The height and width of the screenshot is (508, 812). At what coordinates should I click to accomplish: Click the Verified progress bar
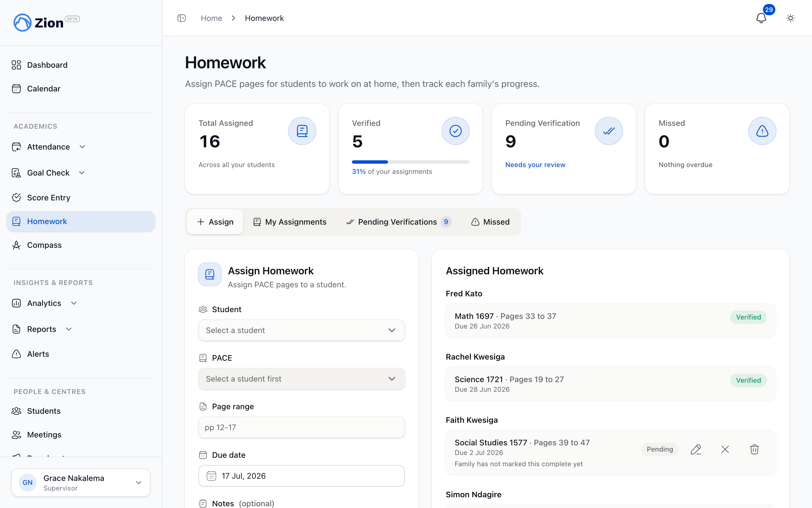tap(410, 162)
